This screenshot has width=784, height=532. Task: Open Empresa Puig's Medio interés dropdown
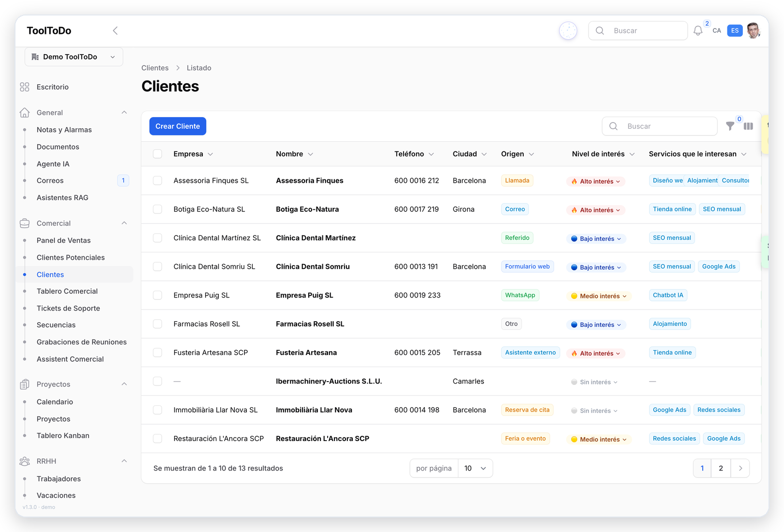click(599, 296)
